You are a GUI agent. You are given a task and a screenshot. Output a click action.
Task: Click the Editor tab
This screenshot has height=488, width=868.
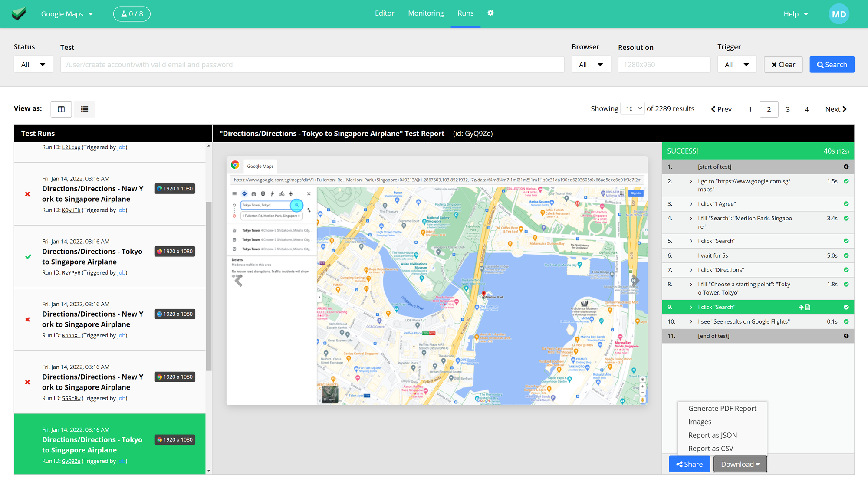pos(385,13)
